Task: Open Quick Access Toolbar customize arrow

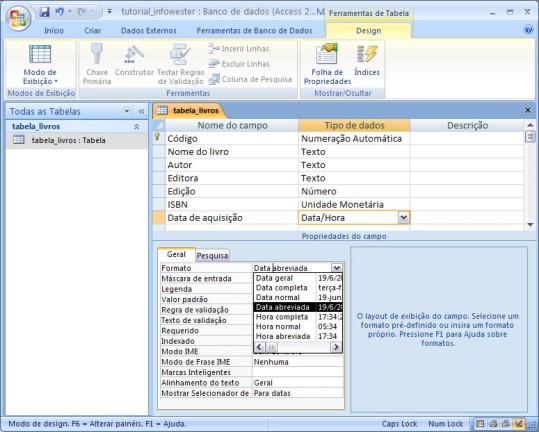Action: coord(109,12)
